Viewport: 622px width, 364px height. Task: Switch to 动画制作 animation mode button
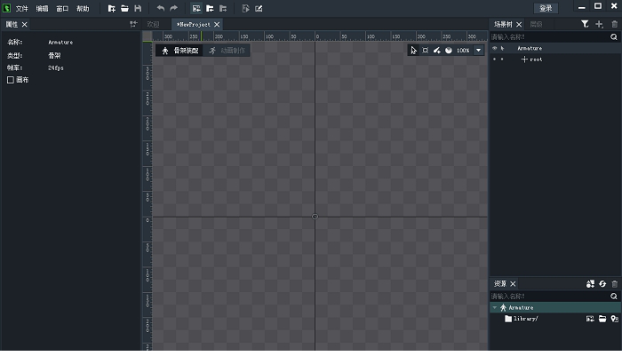click(x=227, y=51)
